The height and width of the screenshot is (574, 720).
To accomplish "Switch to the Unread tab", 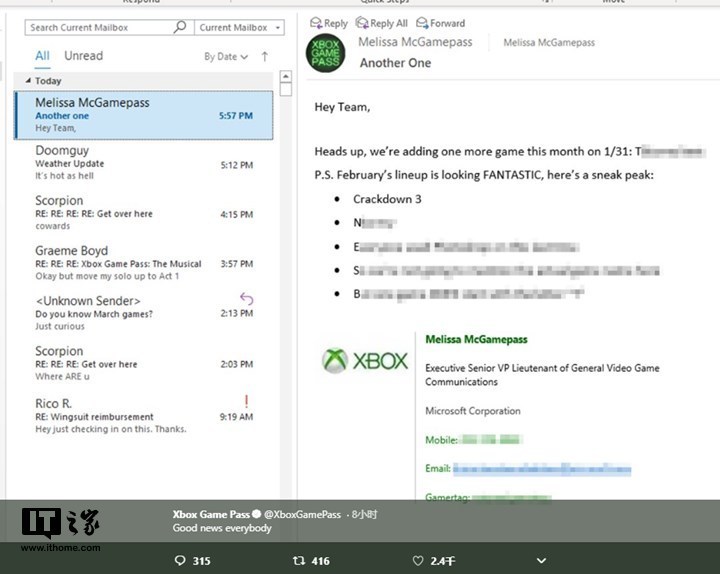I will coord(84,56).
